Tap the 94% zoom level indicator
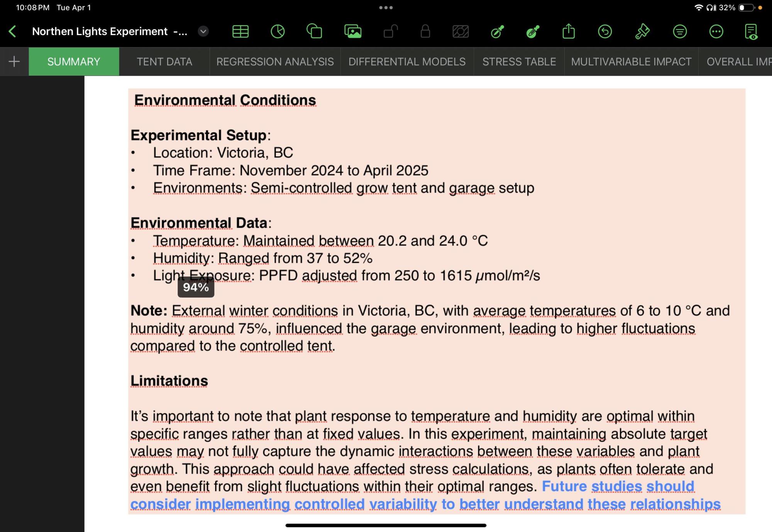The image size is (772, 532). click(196, 287)
